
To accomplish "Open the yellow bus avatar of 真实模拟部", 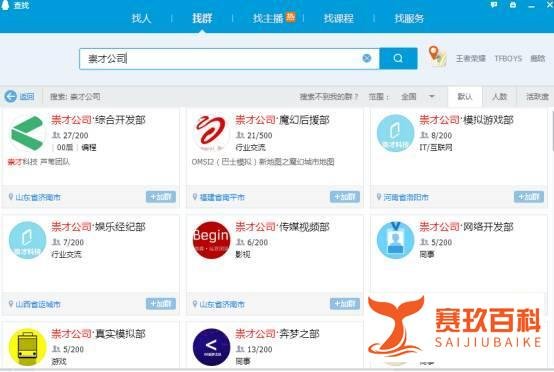I will coord(28,347).
